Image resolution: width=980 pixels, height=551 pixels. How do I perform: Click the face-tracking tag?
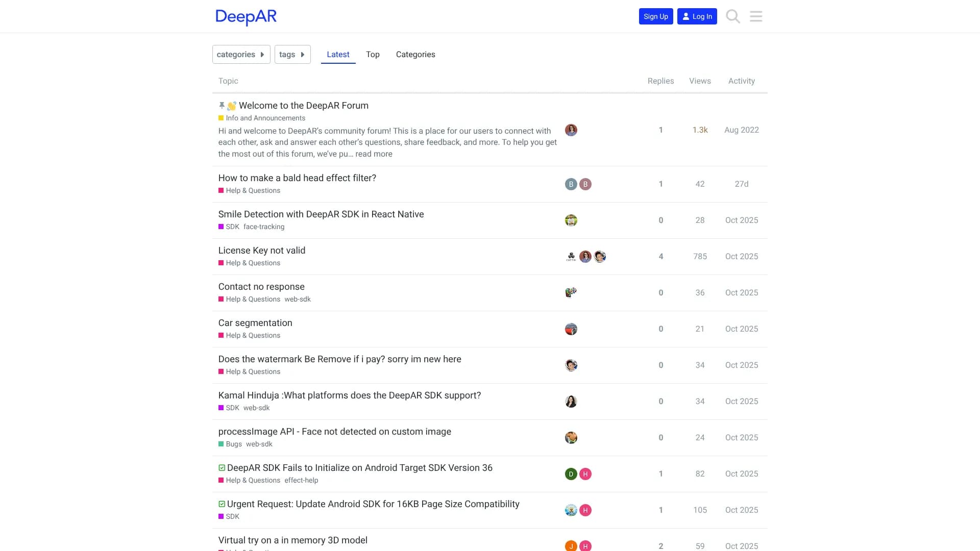[264, 227]
